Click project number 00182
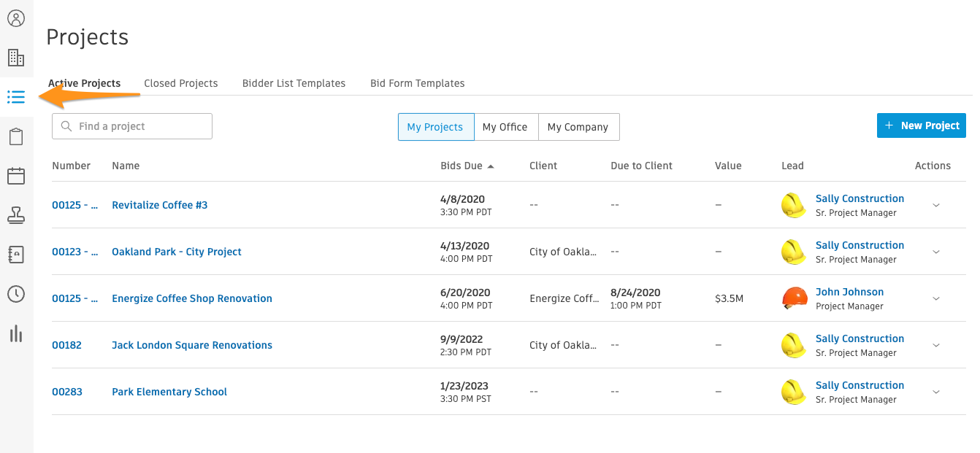Screen dimensions: 980x453 pos(66,345)
